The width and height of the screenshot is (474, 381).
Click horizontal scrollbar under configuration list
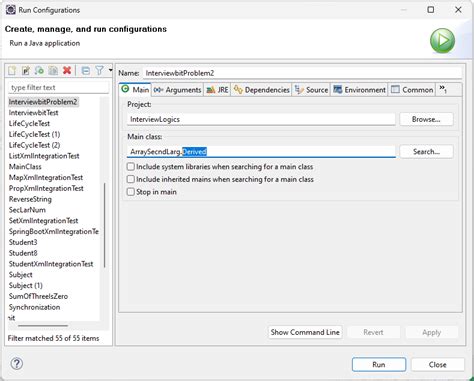tap(43, 325)
